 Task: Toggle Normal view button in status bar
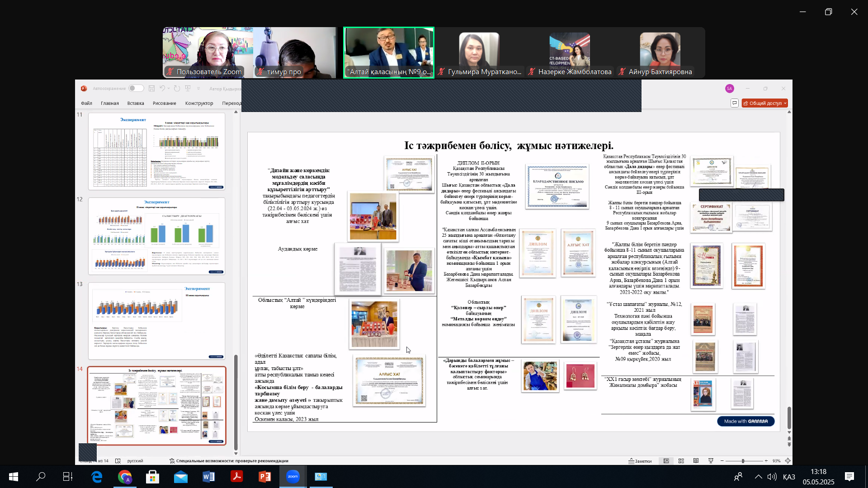tap(666, 461)
